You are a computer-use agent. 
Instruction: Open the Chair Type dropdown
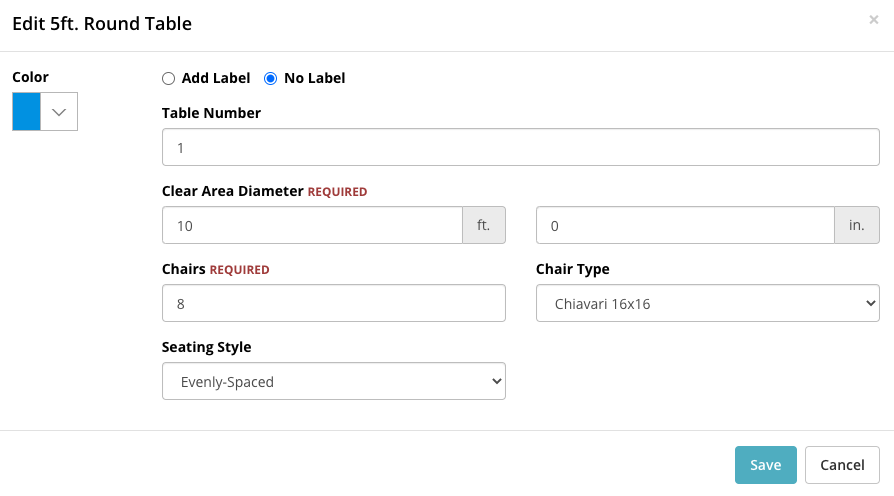[x=708, y=303]
